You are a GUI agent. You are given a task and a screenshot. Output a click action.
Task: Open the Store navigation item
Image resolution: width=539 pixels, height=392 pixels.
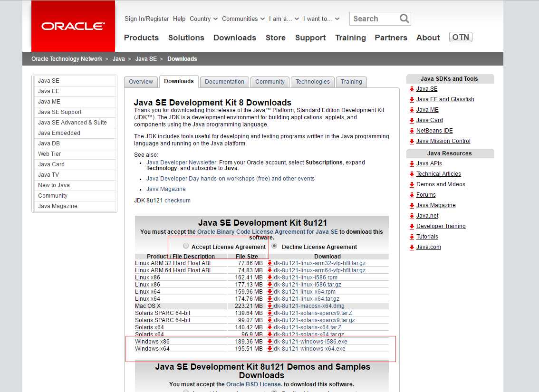276,38
